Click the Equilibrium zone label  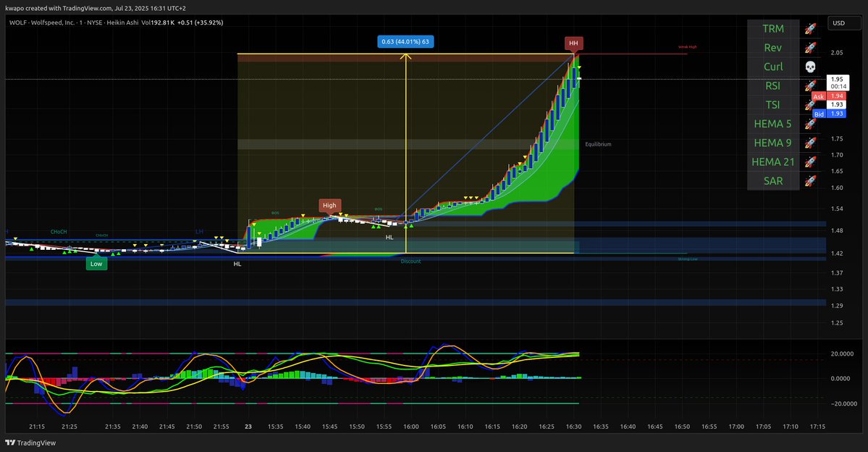tap(599, 144)
